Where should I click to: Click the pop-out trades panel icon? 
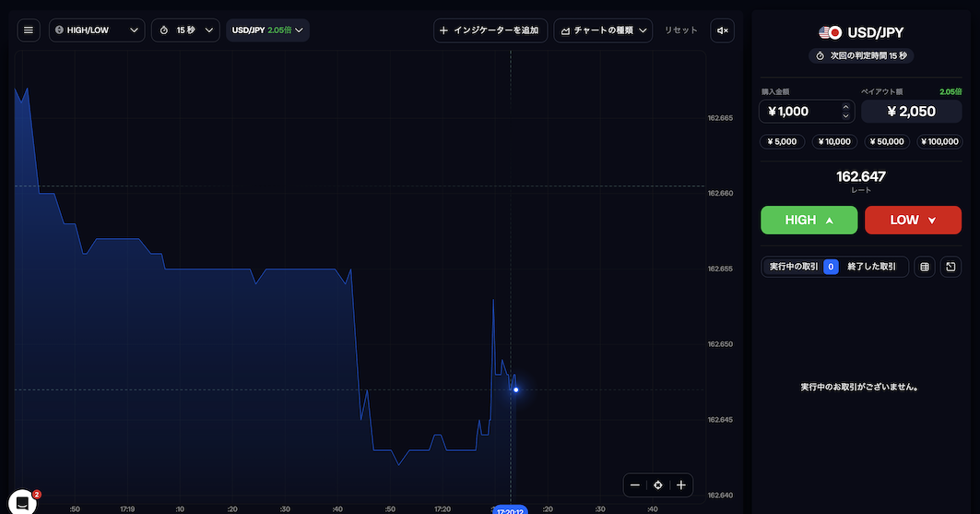point(950,267)
